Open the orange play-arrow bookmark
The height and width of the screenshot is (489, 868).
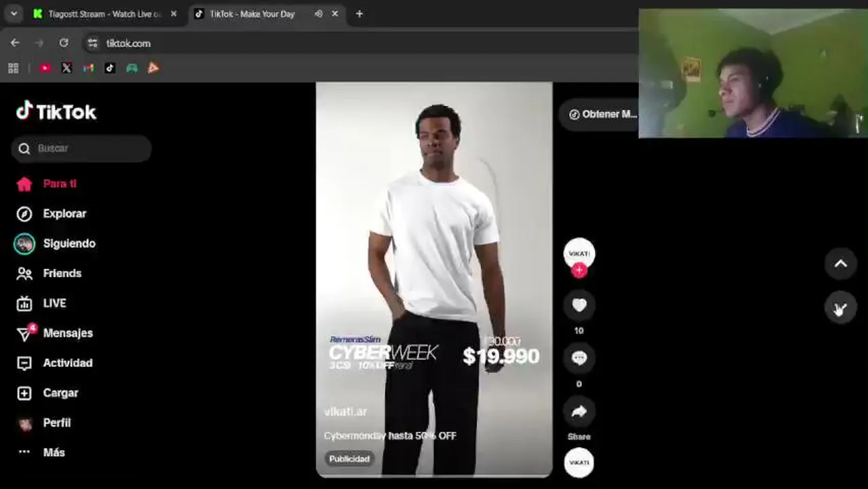click(153, 68)
